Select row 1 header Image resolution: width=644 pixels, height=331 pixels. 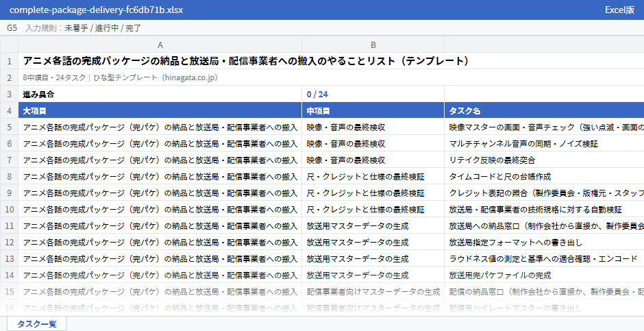[x=9, y=61]
